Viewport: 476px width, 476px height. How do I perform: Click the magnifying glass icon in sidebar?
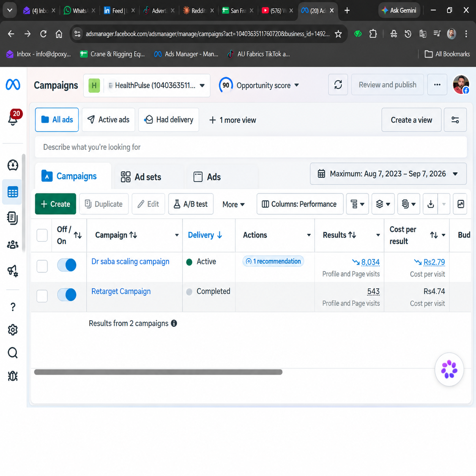13,353
